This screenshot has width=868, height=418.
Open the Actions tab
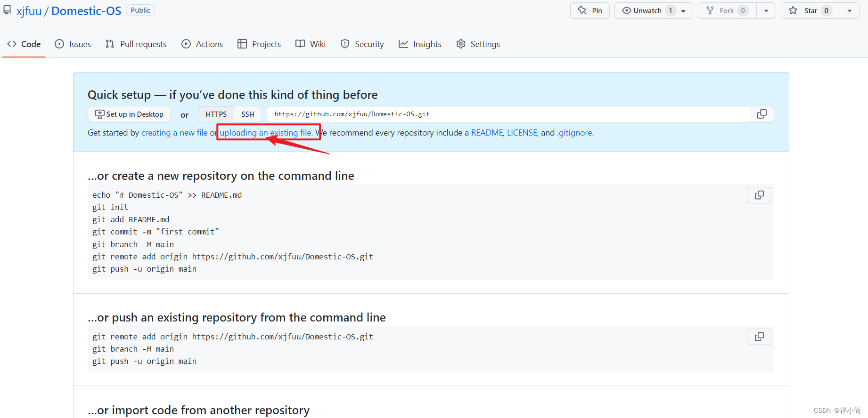tap(202, 44)
